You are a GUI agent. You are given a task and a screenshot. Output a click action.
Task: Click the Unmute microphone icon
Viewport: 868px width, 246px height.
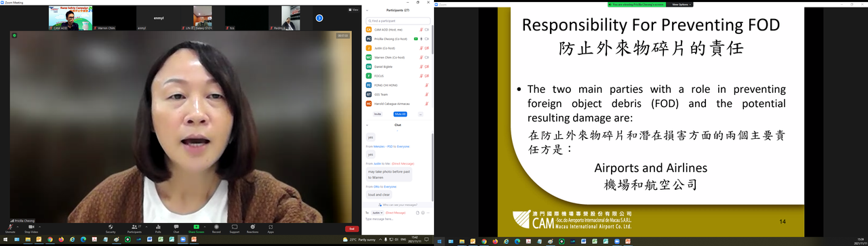click(10, 226)
